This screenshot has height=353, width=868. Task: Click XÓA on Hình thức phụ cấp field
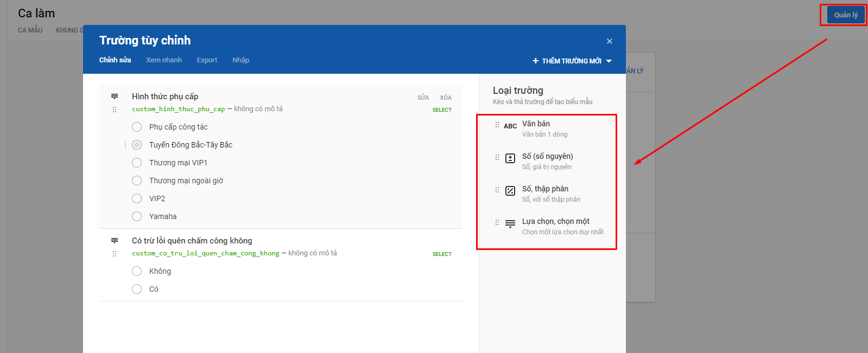click(x=446, y=98)
